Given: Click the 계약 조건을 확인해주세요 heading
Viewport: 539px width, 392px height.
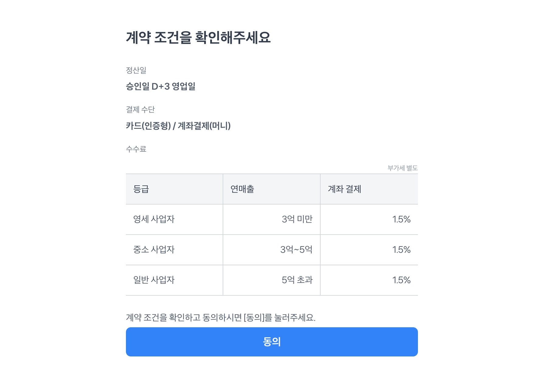Looking at the screenshot, I should pos(198,38).
